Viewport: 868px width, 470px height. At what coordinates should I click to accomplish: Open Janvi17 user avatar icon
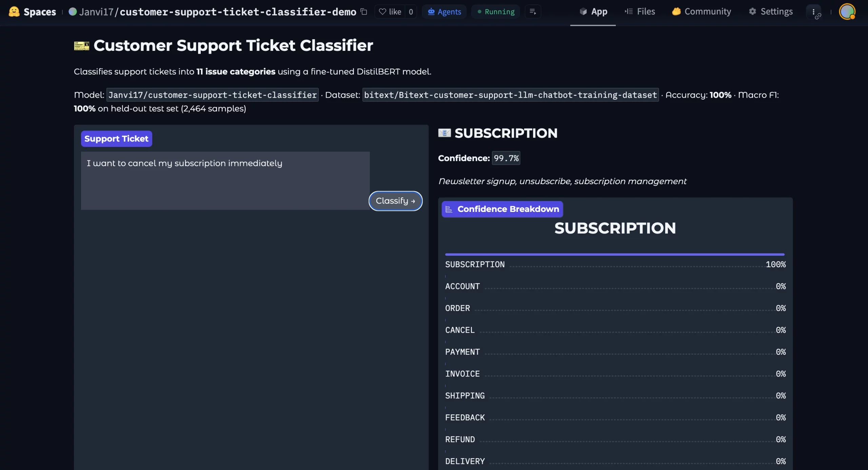point(73,12)
